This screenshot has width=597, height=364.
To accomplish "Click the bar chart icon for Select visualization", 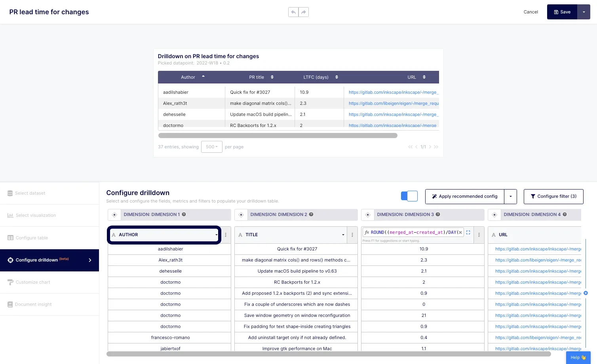I will click(x=10, y=215).
